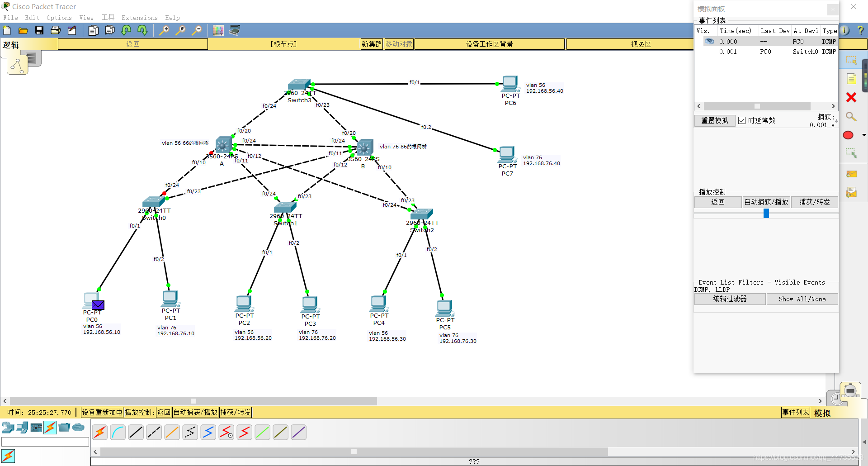Switch to 模拟 simulation mode tab
Screen dimensions: 868x466
822,413
